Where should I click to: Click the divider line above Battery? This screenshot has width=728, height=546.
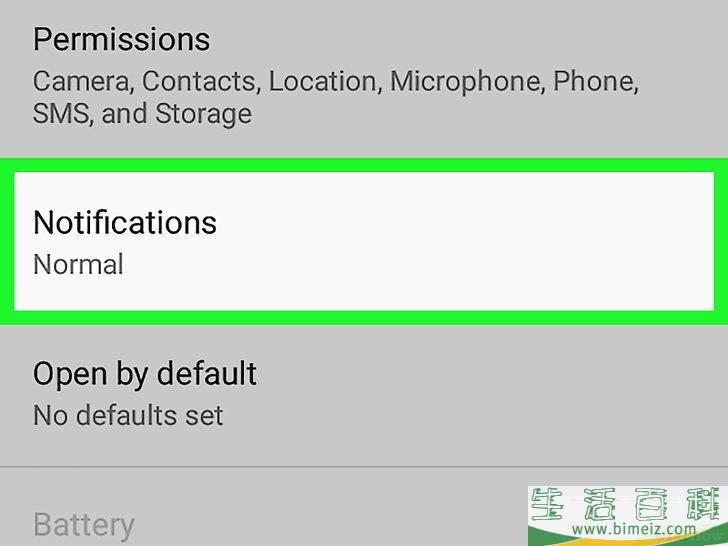coord(364,467)
